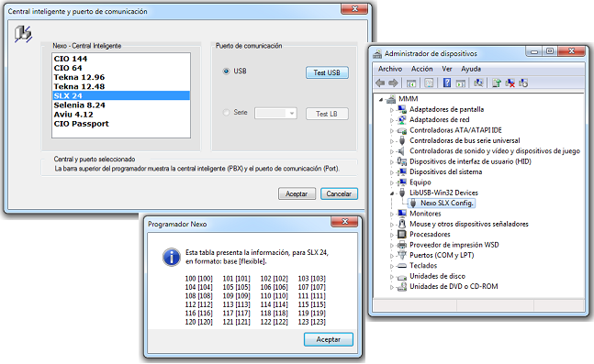
Task: Open the Ver menu
Action: click(446, 69)
